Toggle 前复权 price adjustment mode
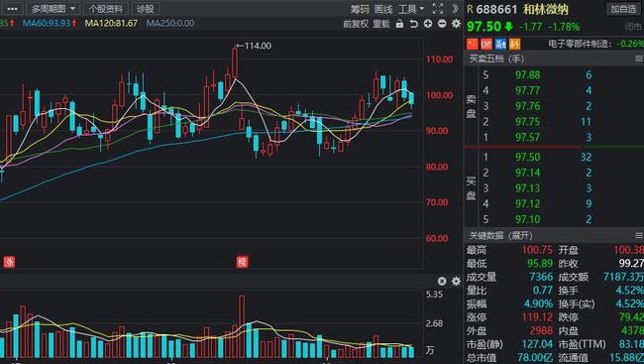Screen dimensions: 644x364 point(356,24)
